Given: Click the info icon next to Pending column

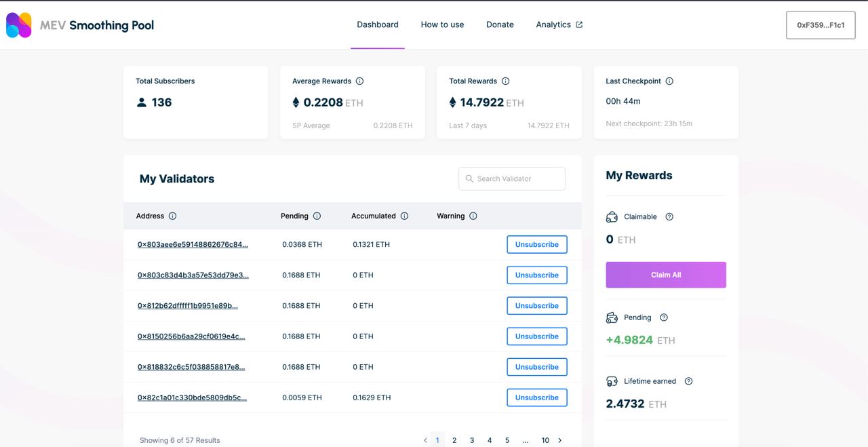Looking at the screenshot, I should tap(317, 216).
